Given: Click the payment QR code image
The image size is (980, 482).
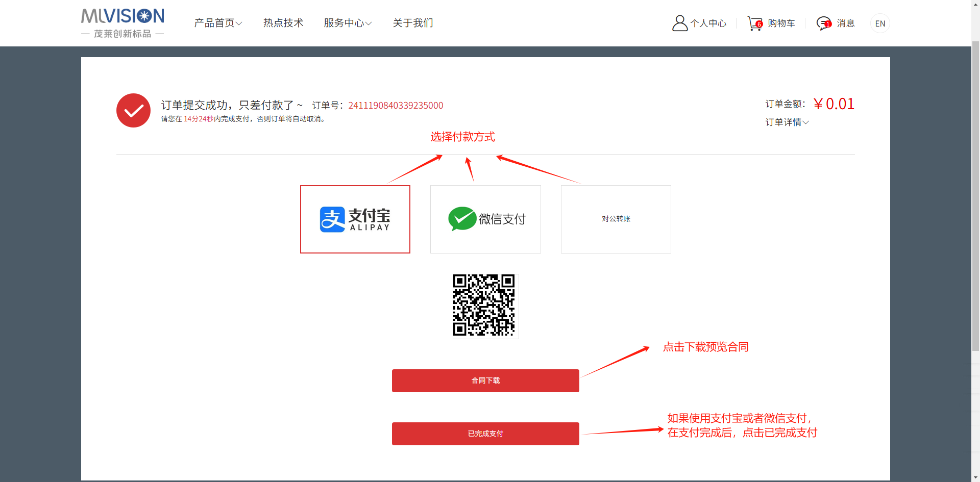Looking at the screenshot, I should [485, 306].
